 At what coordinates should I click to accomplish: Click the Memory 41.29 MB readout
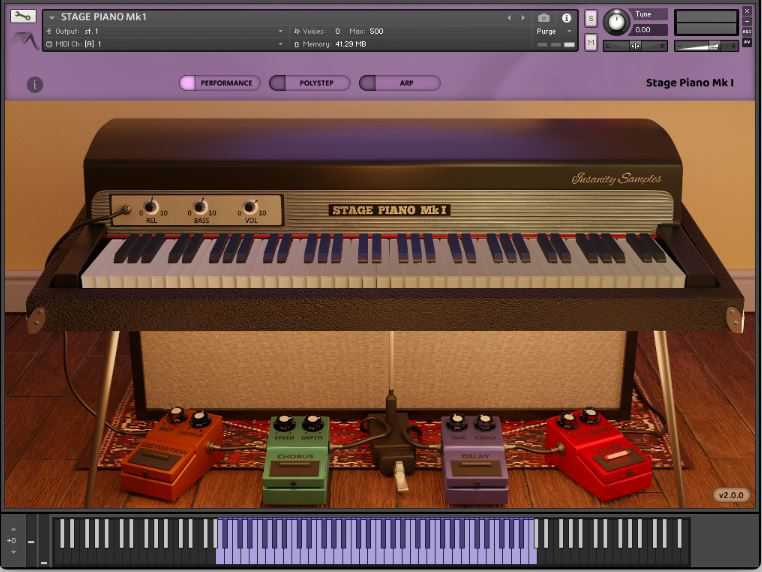coord(351,44)
